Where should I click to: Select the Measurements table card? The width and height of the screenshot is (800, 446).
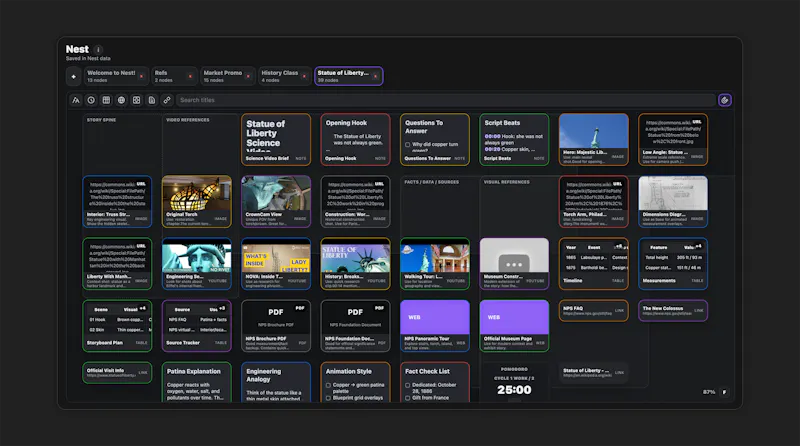pyautogui.click(x=673, y=263)
